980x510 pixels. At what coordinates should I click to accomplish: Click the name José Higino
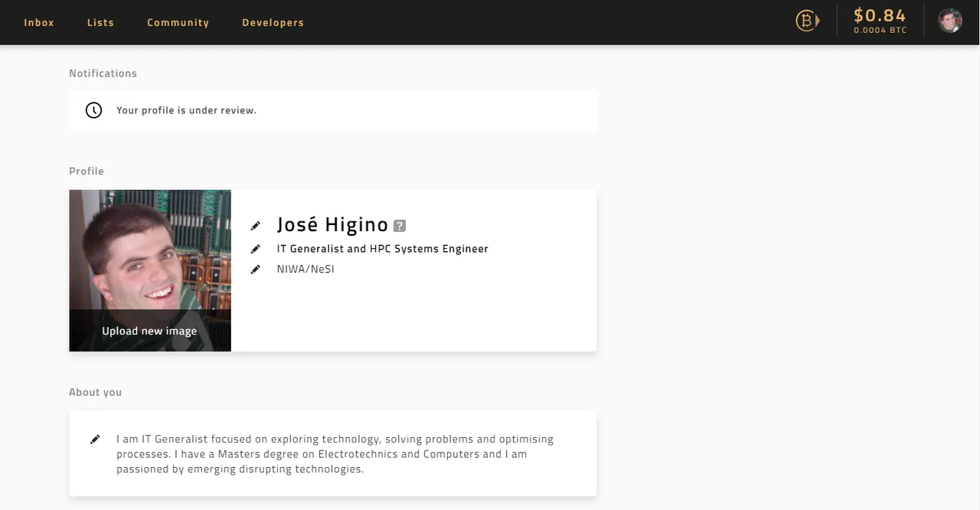click(x=332, y=224)
